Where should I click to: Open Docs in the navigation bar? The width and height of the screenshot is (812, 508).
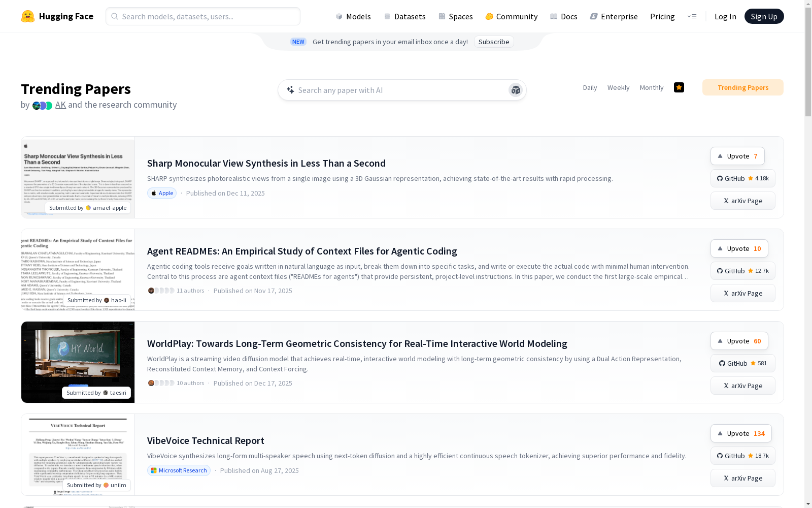click(x=564, y=16)
